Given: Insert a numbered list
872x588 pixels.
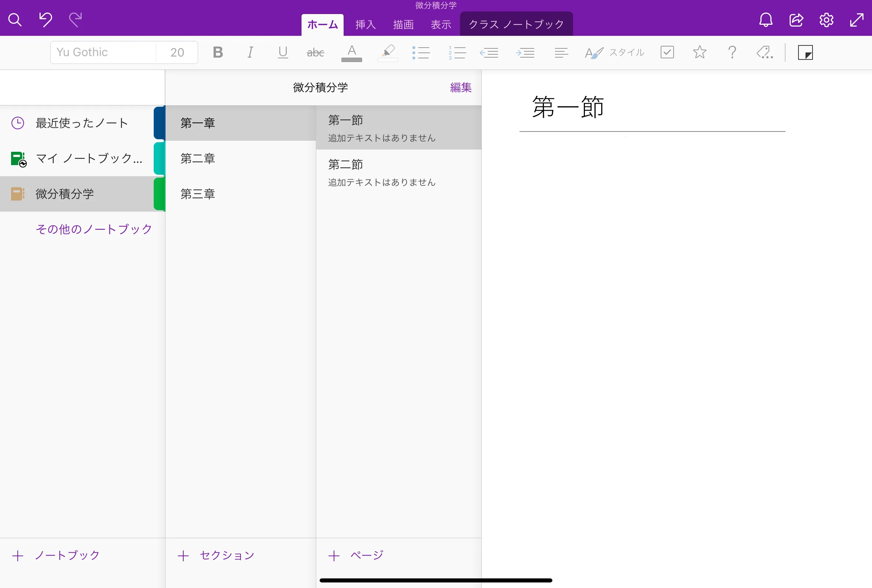Looking at the screenshot, I should (457, 52).
